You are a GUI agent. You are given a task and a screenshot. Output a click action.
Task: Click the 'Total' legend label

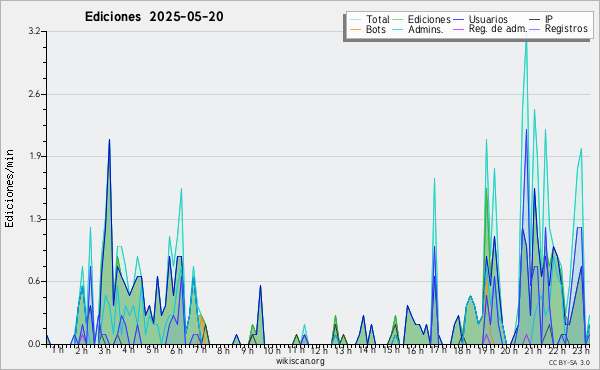[x=378, y=19]
